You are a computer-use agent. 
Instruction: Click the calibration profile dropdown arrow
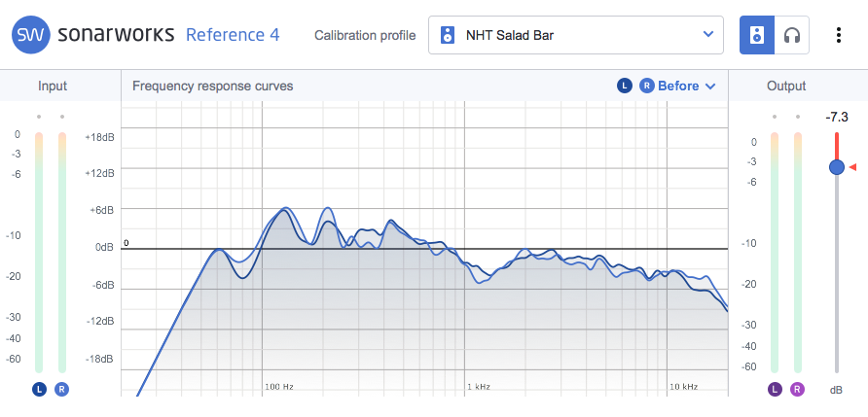coord(707,36)
